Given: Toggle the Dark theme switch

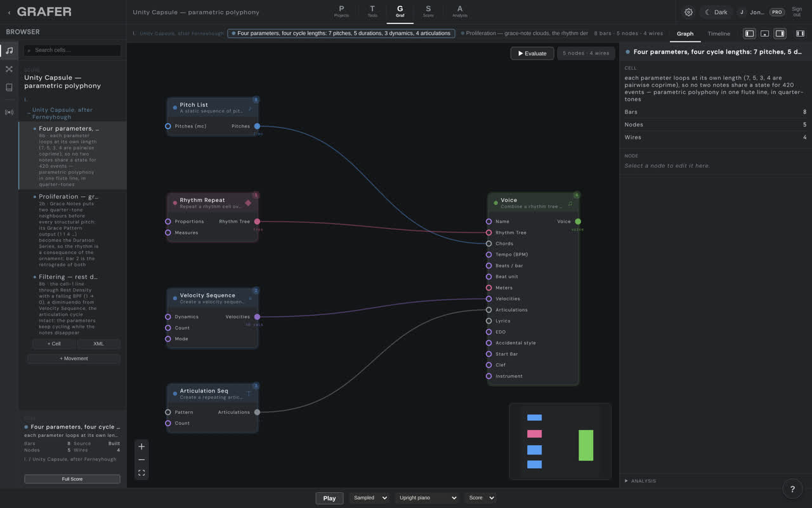Looking at the screenshot, I should [716, 12].
